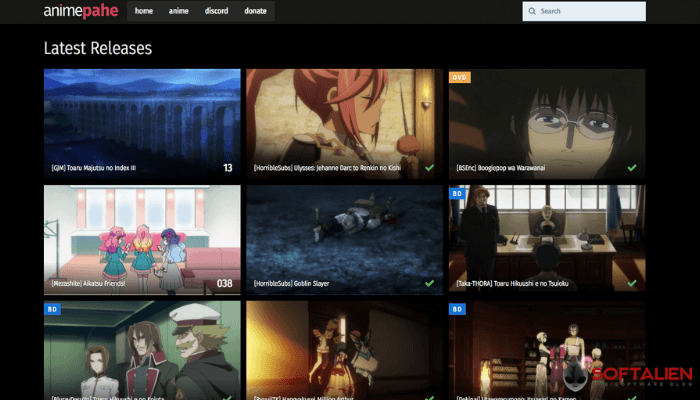Click green checkmark on Toaru Hikuushi e no Tsuioku
This screenshot has height=400, width=700.
pyautogui.click(x=632, y=283)
